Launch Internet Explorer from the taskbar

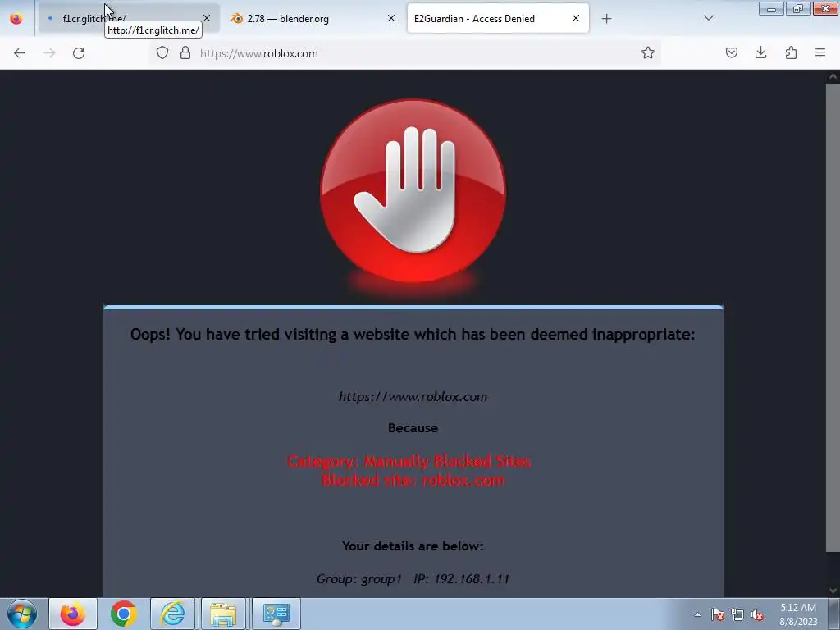click(173, 614)
